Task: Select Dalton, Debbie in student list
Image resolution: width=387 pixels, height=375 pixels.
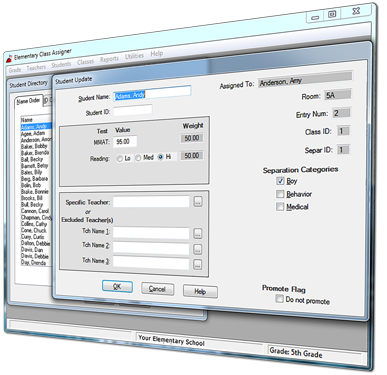Action: click(x=36, y=243)
